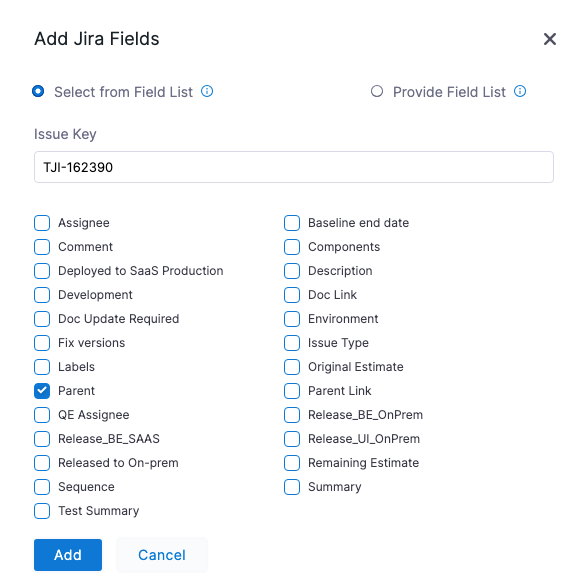Check the Issue Type field

coord(292,343)
